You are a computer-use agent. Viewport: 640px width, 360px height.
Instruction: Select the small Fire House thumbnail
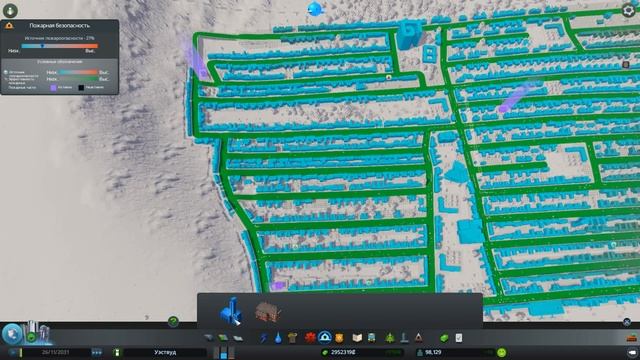coord(268,311)
